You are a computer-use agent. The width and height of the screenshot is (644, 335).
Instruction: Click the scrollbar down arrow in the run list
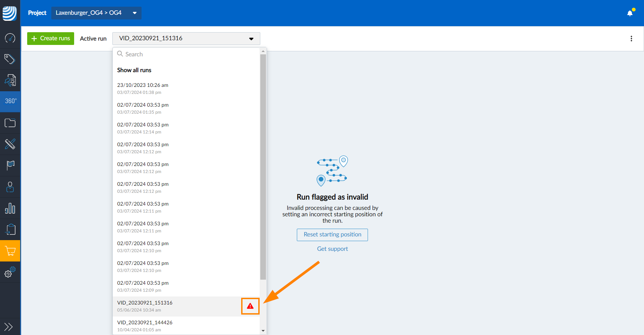coord(263,331)
